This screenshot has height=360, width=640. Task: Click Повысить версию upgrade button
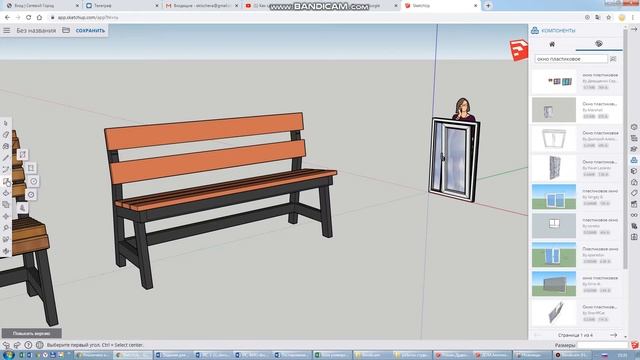tap(31, 333)
